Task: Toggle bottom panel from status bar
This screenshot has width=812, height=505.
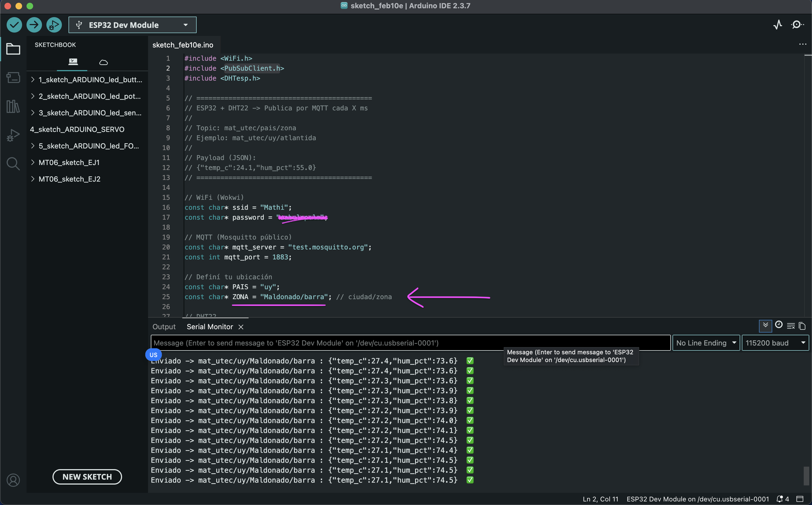Action: (800, 499)
